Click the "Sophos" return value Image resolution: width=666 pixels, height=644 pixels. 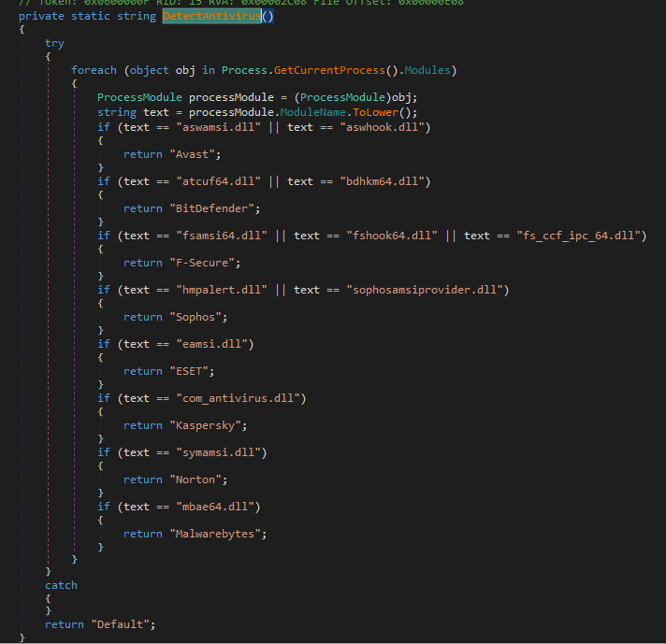coord(197,316)
